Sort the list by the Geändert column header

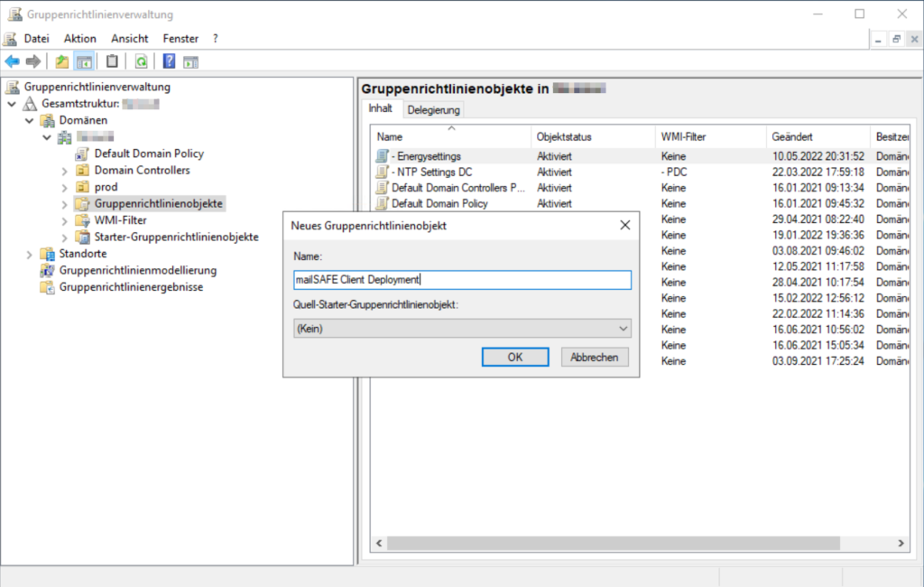[x=816, y=136]
